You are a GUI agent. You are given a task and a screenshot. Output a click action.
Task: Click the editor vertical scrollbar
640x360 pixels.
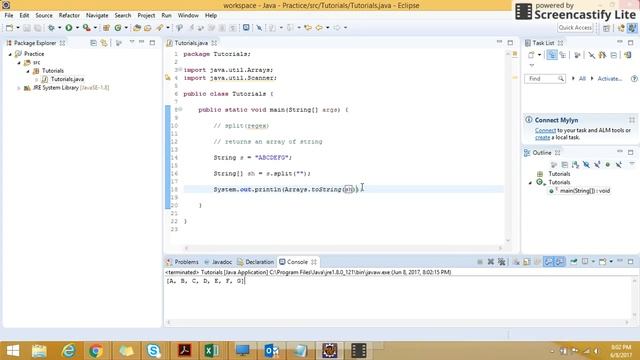pos(508,147)
